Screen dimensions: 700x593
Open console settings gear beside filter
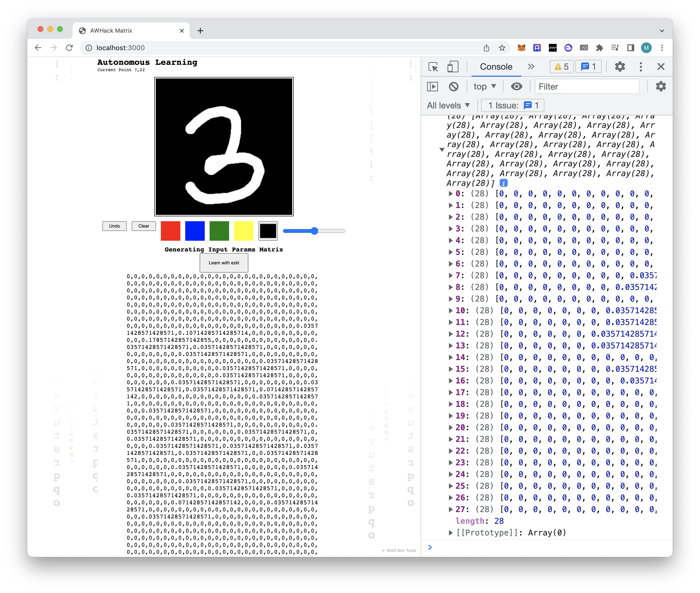[660, 87]
